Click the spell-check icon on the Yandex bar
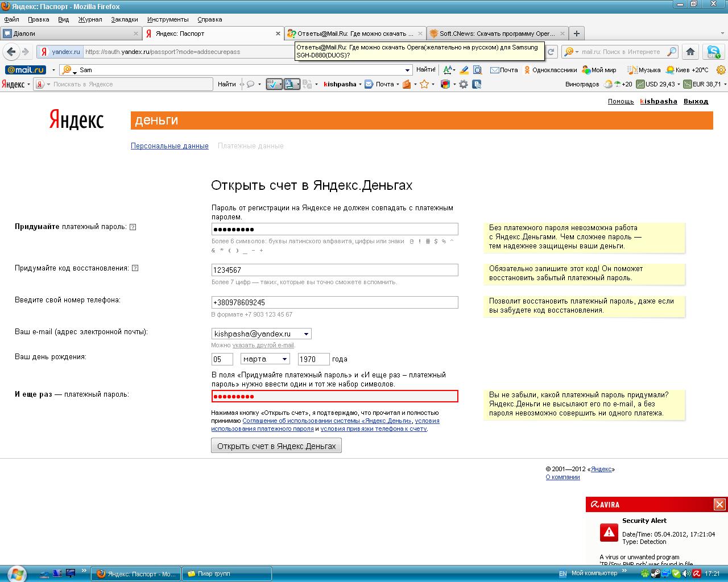This screenshot has width=728, height=582. 274,84
